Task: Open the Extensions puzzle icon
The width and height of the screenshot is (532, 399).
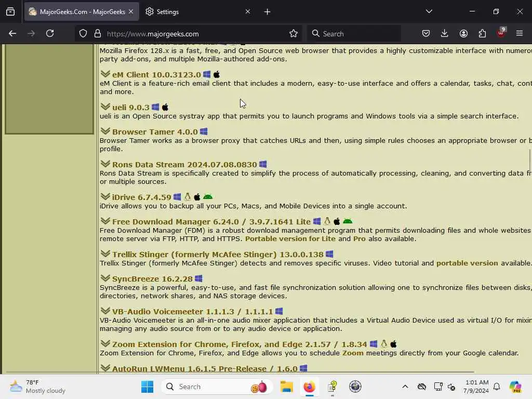Action: click(482, 34)
